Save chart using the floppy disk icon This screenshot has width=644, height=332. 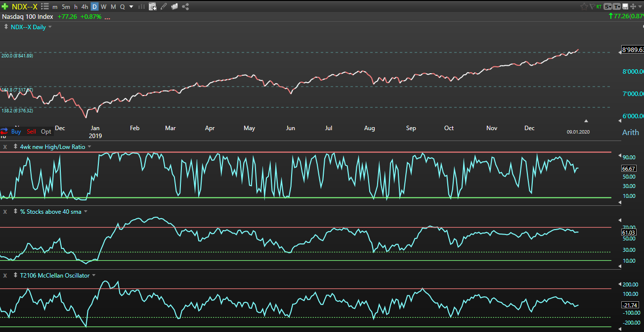[625, 6]
